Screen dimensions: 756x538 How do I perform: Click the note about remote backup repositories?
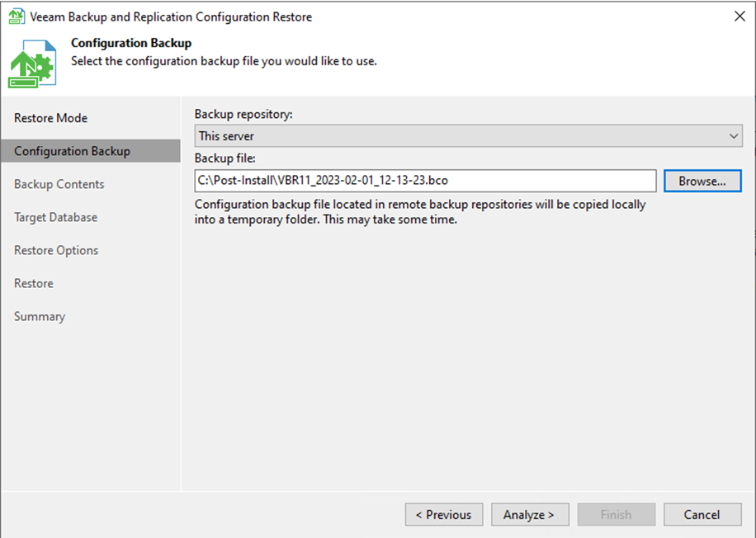pos(420,211)
